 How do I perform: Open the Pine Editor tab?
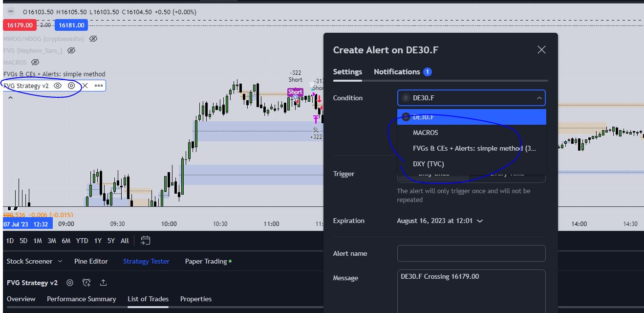tap(91, 261)
